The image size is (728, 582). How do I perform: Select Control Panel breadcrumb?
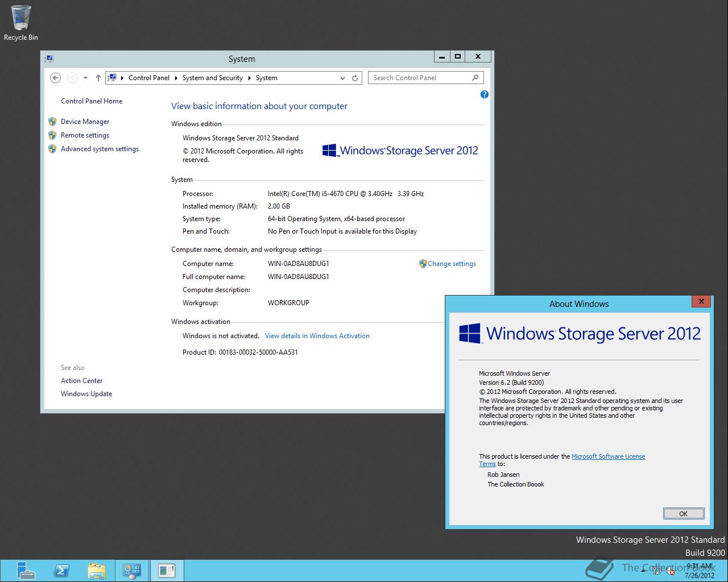(149, 78)
